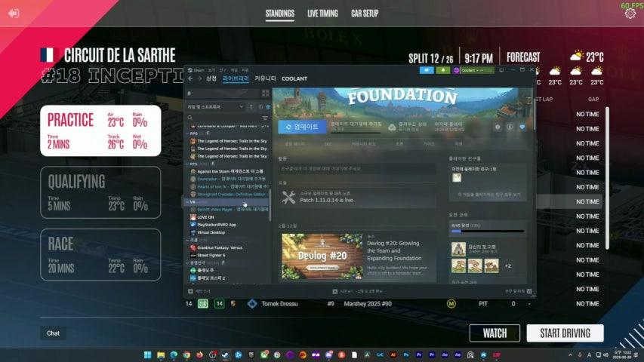Screen dimensions: 644x362
Task: Open the Car Setup tab
Action: click(365, 14)
